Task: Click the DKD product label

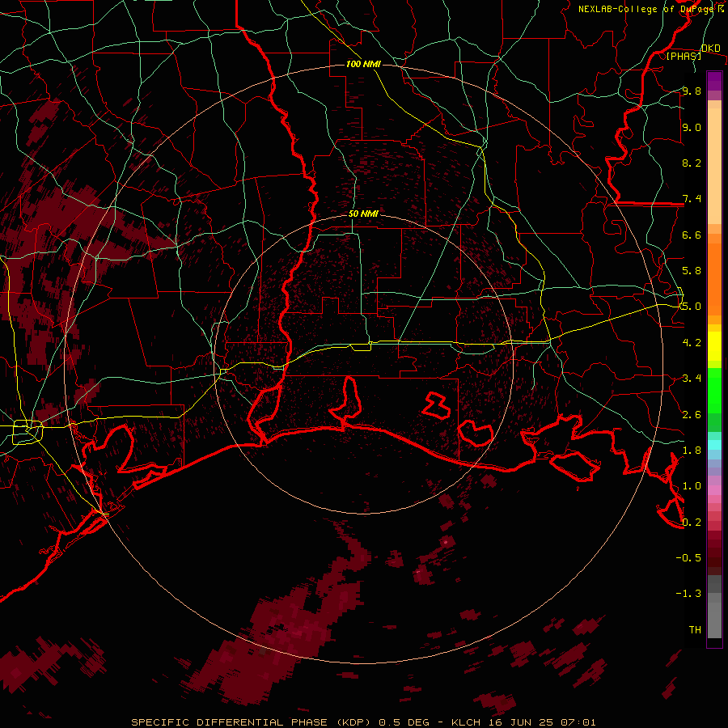Action: [710, 48]
